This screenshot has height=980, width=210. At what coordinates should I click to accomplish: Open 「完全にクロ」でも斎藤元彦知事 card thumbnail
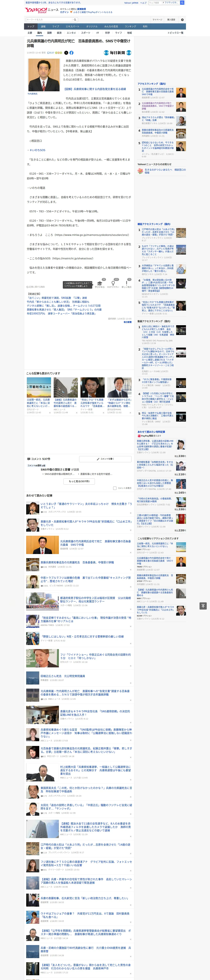point(92,387)
